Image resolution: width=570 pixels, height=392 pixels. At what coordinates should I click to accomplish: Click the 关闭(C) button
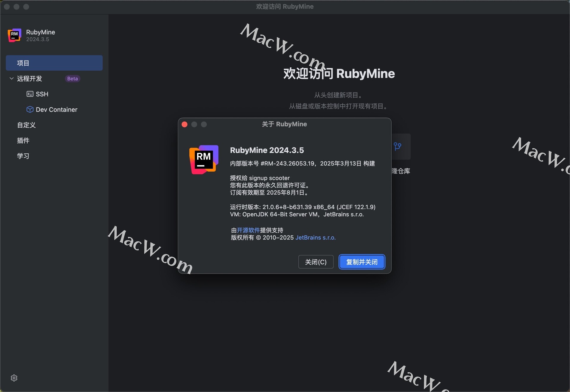[x=316, y=262]
